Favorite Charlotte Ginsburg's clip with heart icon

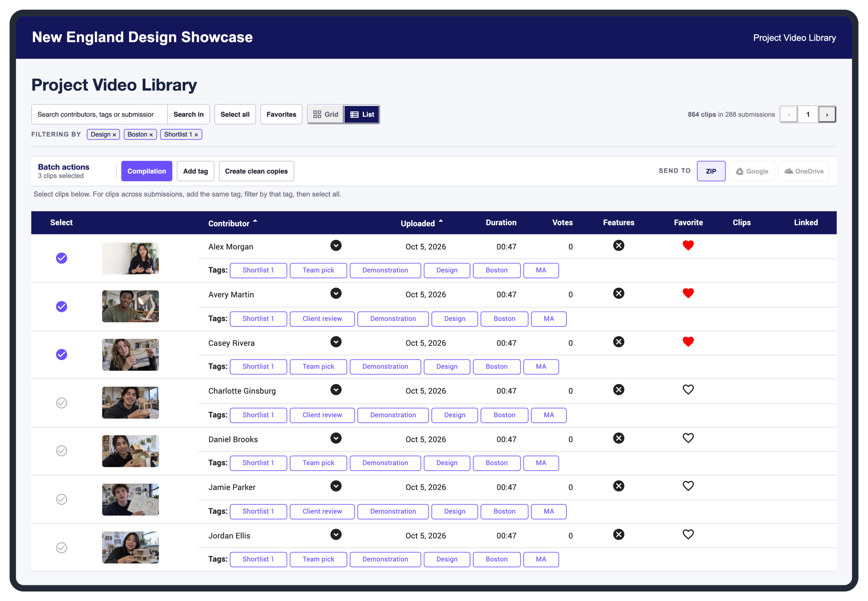coord(688,390)
